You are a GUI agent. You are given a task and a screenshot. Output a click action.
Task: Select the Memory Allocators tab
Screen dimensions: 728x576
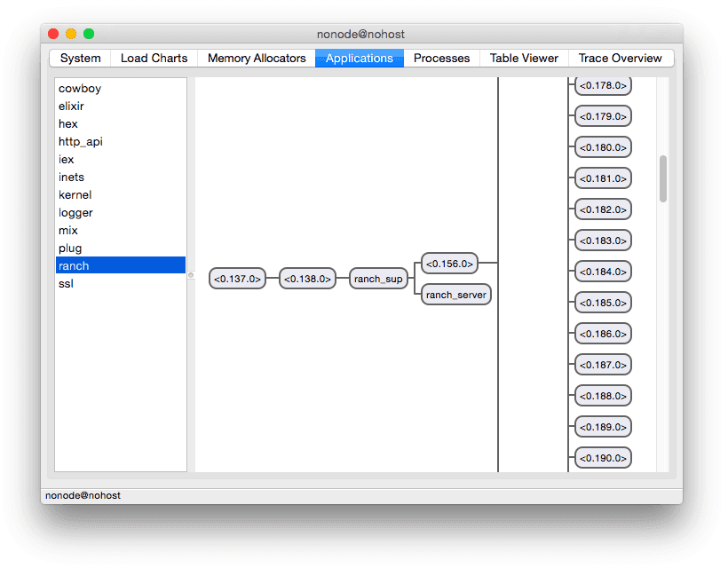[x=257, y=59]
